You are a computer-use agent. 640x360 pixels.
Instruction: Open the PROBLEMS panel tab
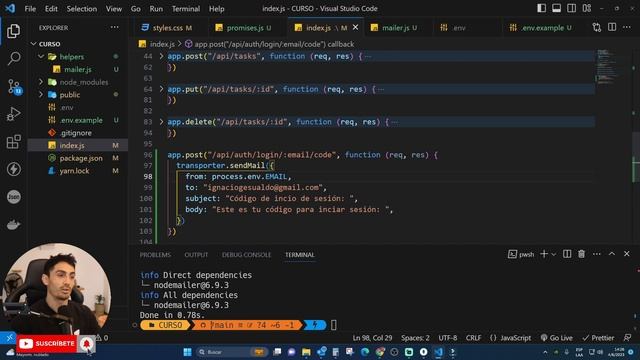coord(155,255)
